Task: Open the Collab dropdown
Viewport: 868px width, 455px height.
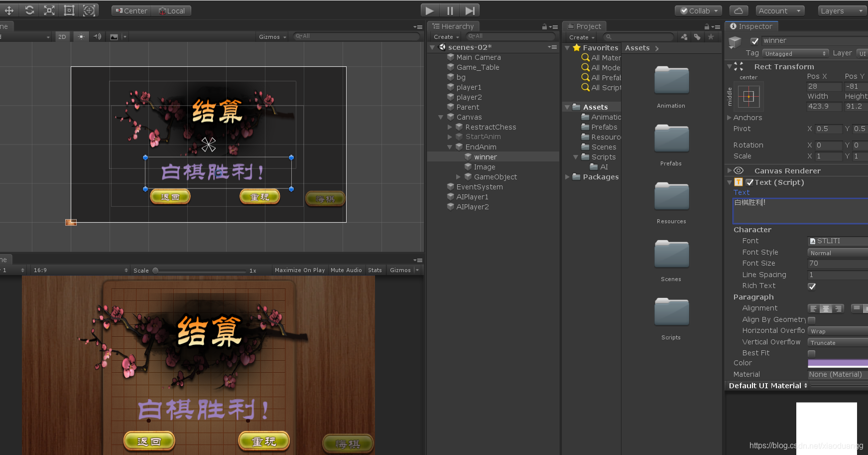Action: [699, 10]
